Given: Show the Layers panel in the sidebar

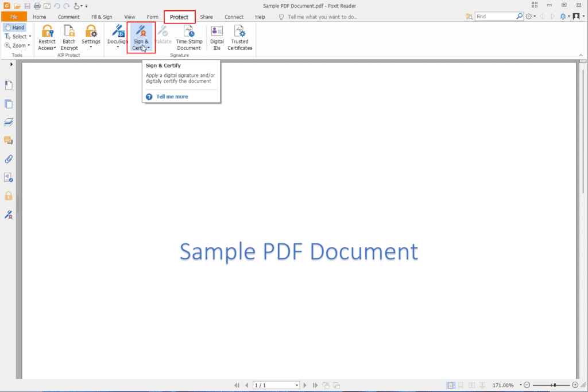Looking at the screenshot, I should (x=9, y=122).
